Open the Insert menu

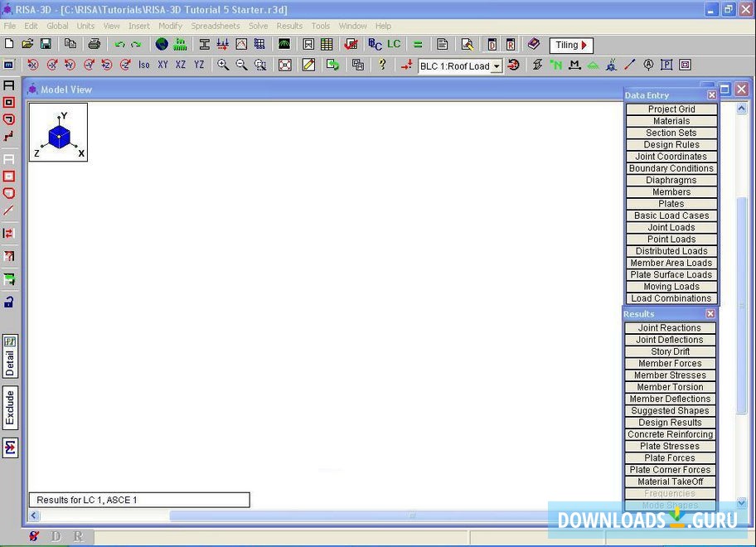point(139,26)
